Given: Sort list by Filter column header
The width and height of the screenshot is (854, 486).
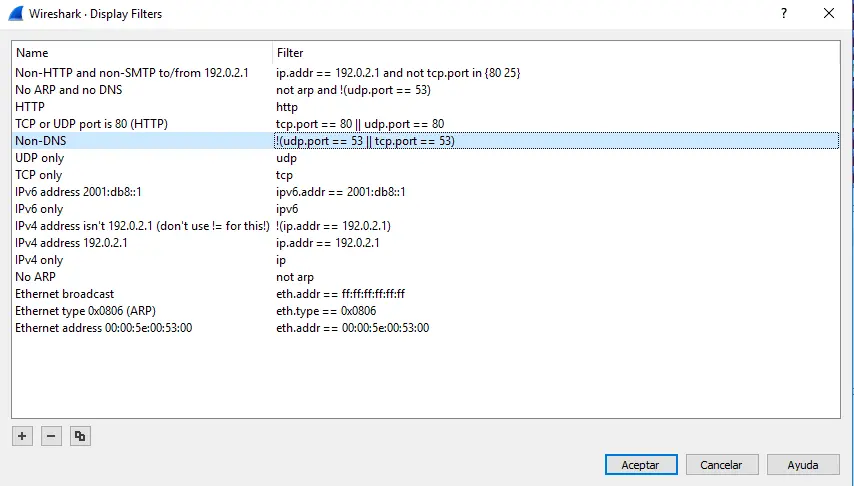Looking at the screenshot, I should click(x=290, y=53).
